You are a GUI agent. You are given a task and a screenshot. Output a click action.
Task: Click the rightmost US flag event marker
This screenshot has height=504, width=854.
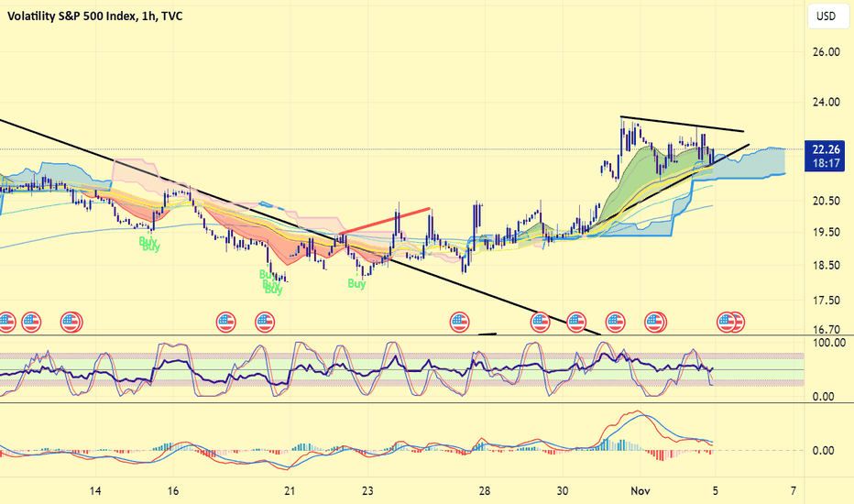[x=736, y=322]
